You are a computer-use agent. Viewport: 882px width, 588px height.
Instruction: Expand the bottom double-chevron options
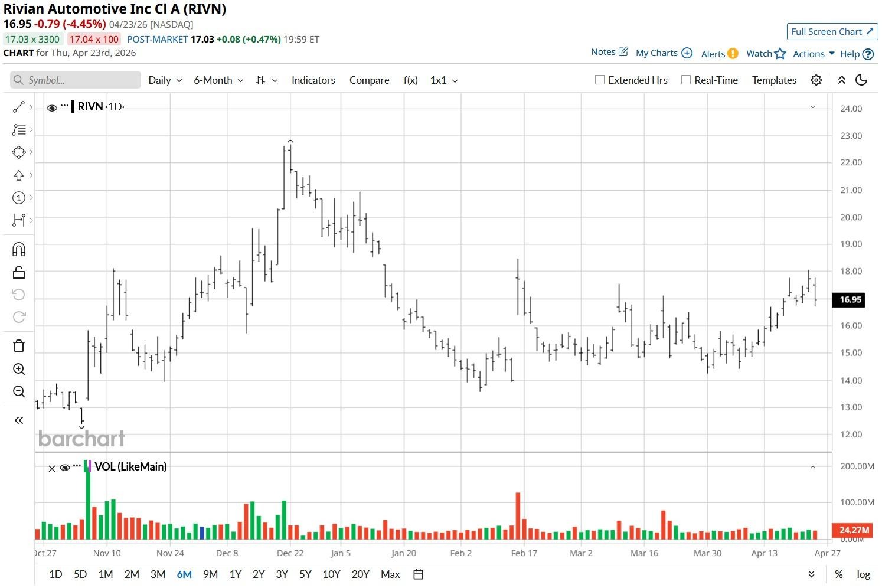click(811, 574)
